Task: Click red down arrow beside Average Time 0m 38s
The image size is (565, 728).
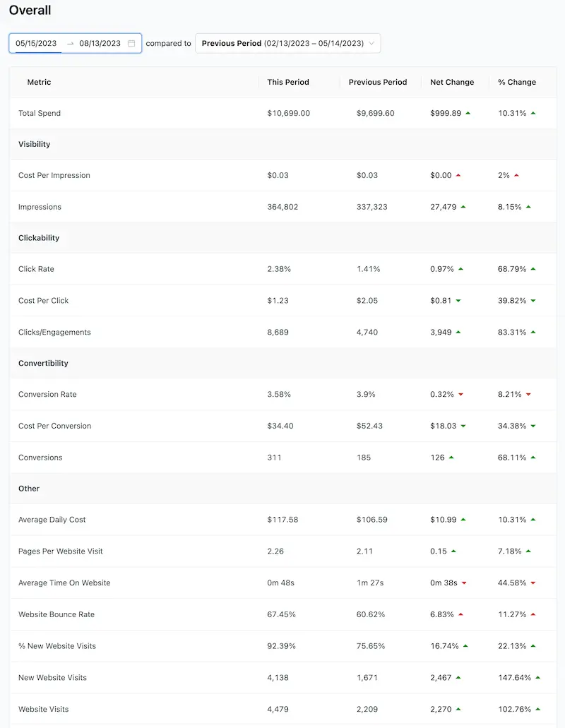Action: pos(464,583)
